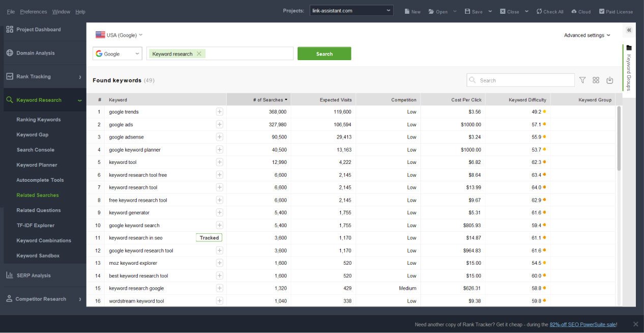The height and width of the screenshot is (333, 644).
Task: Expand the Save button dropdown arrow
Action: pos(490,11)
